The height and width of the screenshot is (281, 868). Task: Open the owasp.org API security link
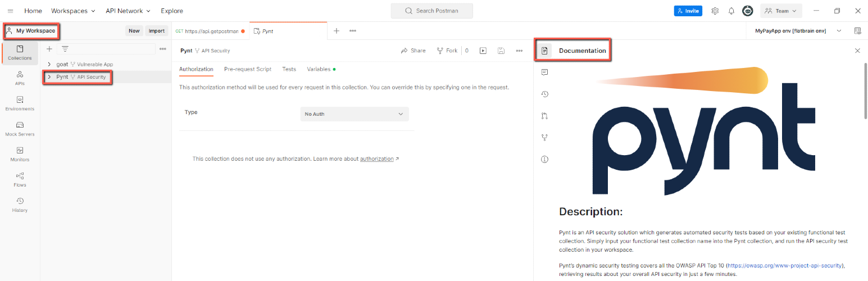785,265
